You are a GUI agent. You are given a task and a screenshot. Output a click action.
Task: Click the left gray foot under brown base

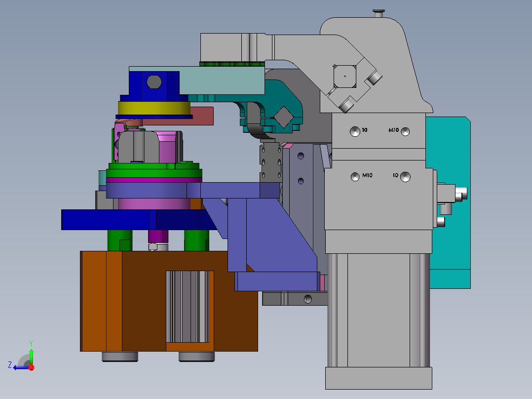coord(120,357)
